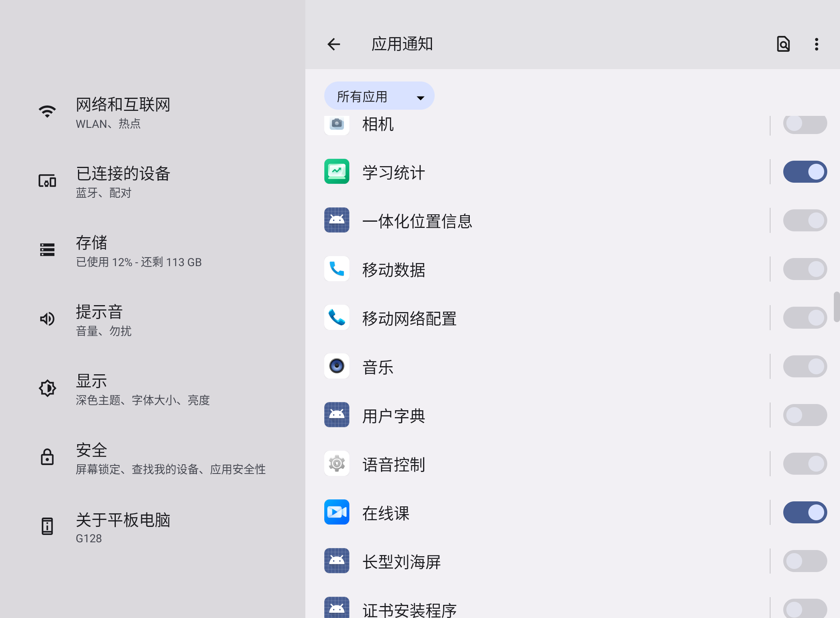Click the 长型刘海屏 Android icon

click(337, 561)
